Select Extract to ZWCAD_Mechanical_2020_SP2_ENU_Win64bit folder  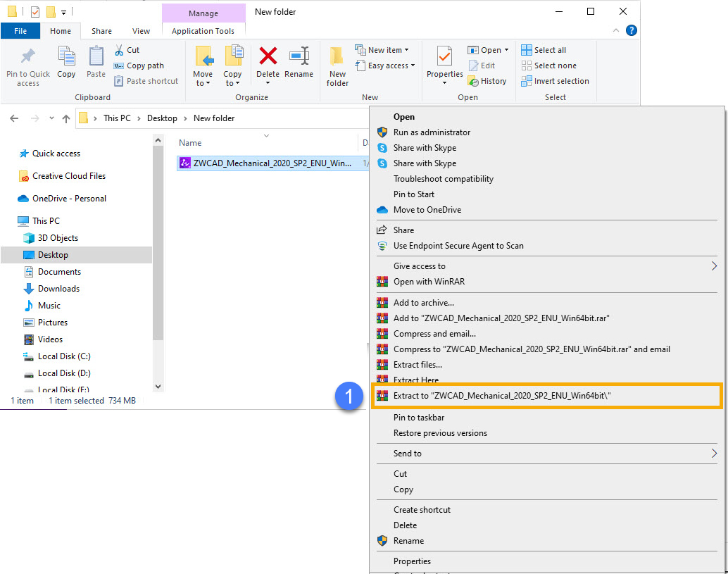(x=546, y=396)
